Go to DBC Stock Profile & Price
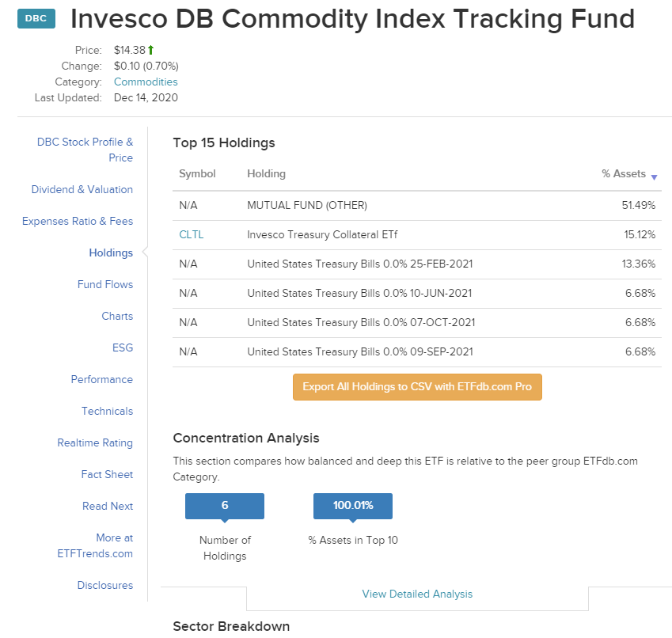 [85, 150]
